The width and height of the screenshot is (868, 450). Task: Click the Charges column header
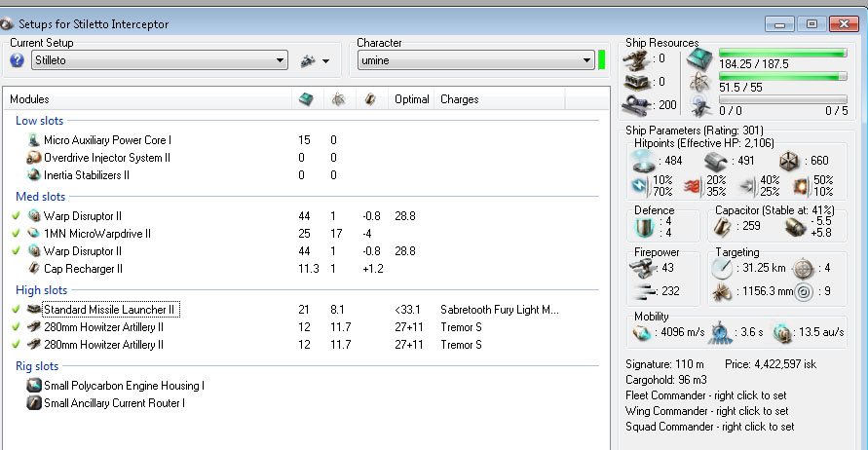(460, 99)
